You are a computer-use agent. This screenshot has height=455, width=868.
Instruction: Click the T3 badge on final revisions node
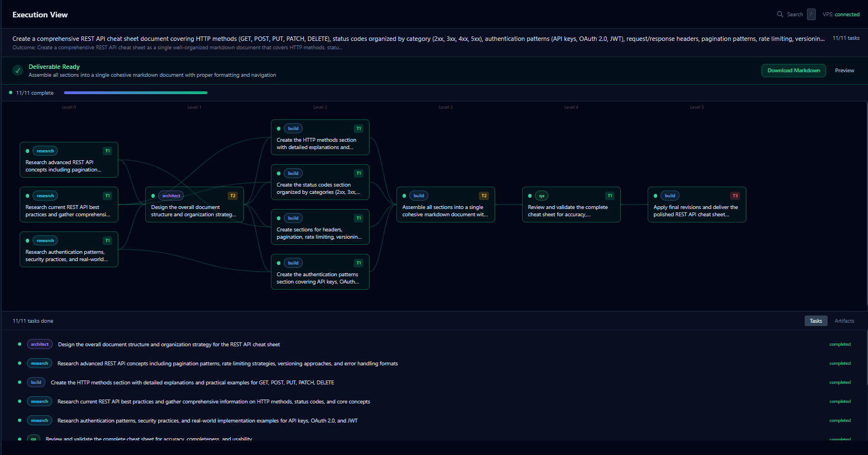735,196
